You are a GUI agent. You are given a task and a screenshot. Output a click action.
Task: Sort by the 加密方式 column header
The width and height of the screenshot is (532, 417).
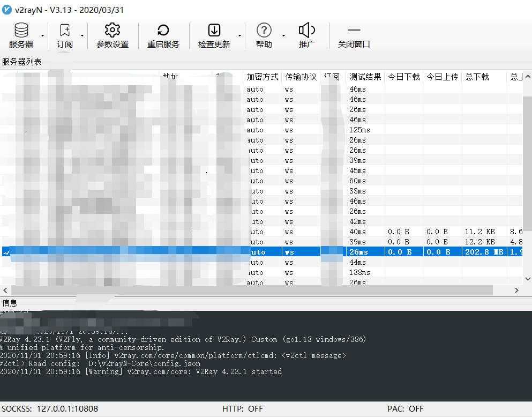click(x=263, y=77)
